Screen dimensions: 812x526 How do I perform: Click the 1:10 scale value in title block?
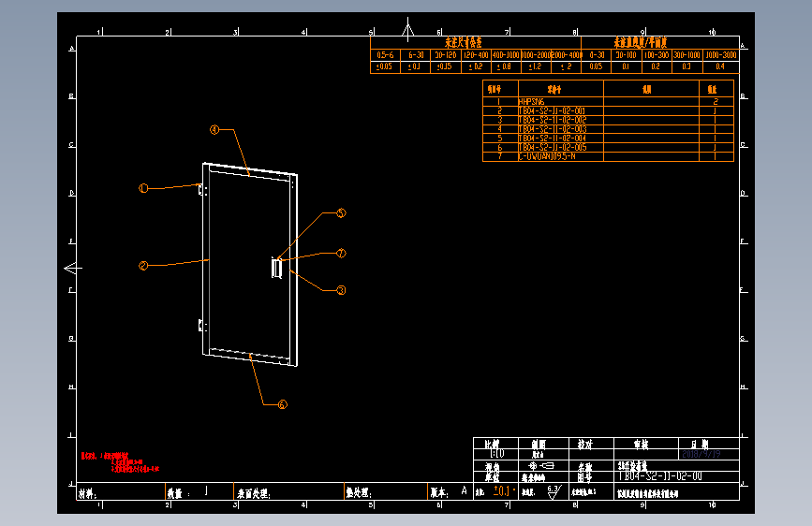pyautogui.click(x=497, y=454)
